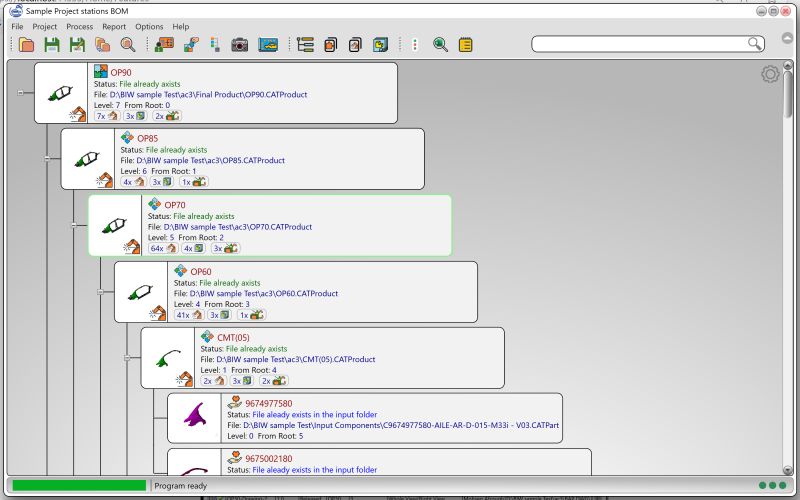Click the vertical scrollbar thumb
The width and height of the screenshot is (800, 500).
[x=788, y=93]
